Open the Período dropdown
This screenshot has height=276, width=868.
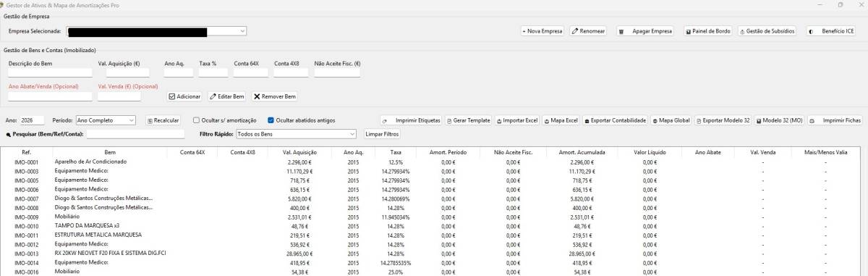point(106,120)
